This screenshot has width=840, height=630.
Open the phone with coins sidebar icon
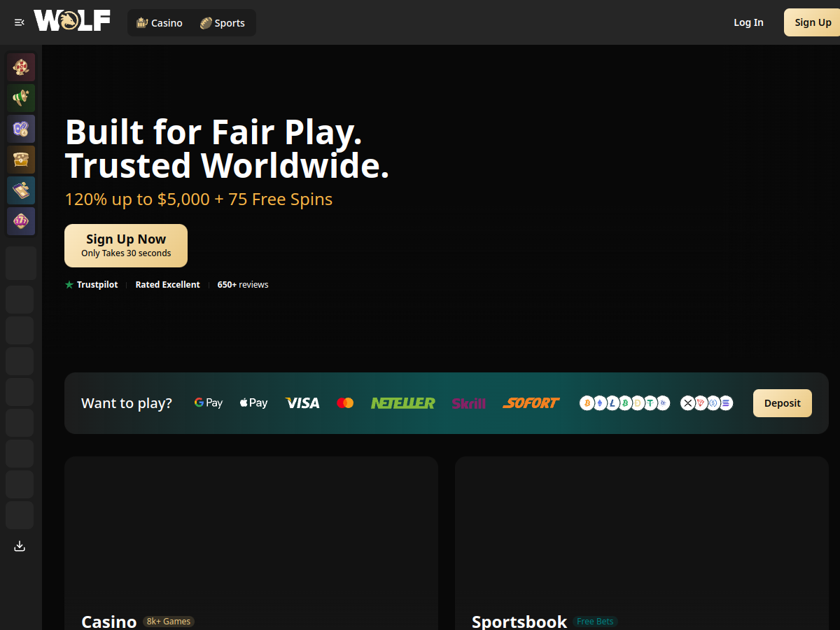[x=21, y=190]
